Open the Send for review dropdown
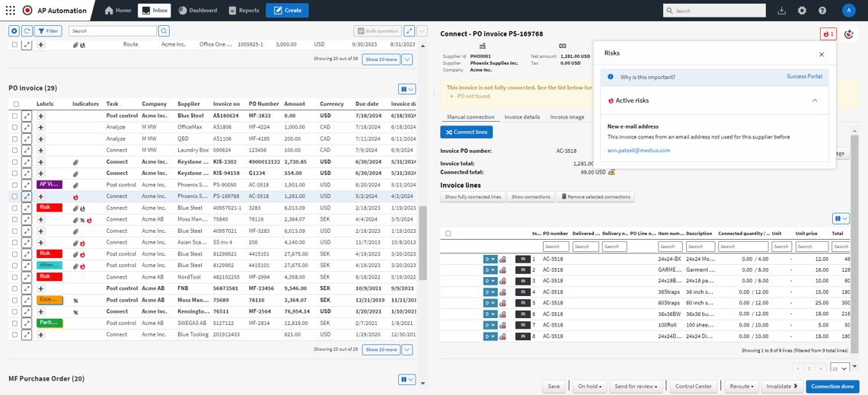 [x=635, y=386]
